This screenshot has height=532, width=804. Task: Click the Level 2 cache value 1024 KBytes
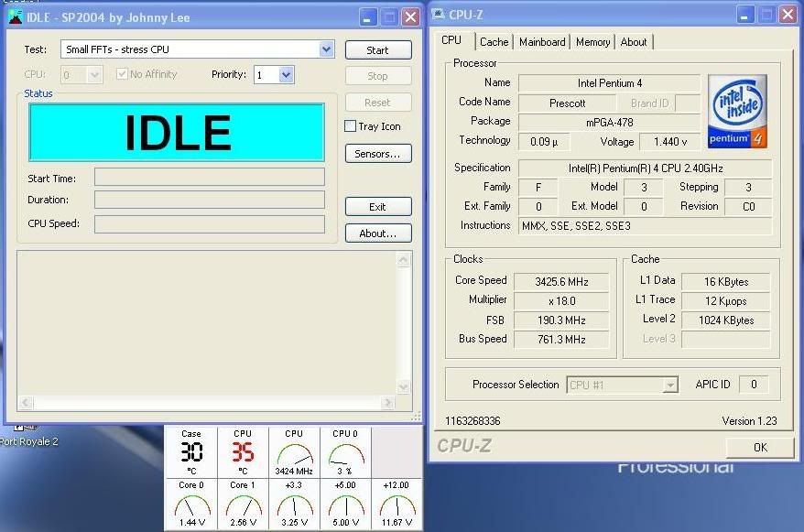[x=725, y=320]
